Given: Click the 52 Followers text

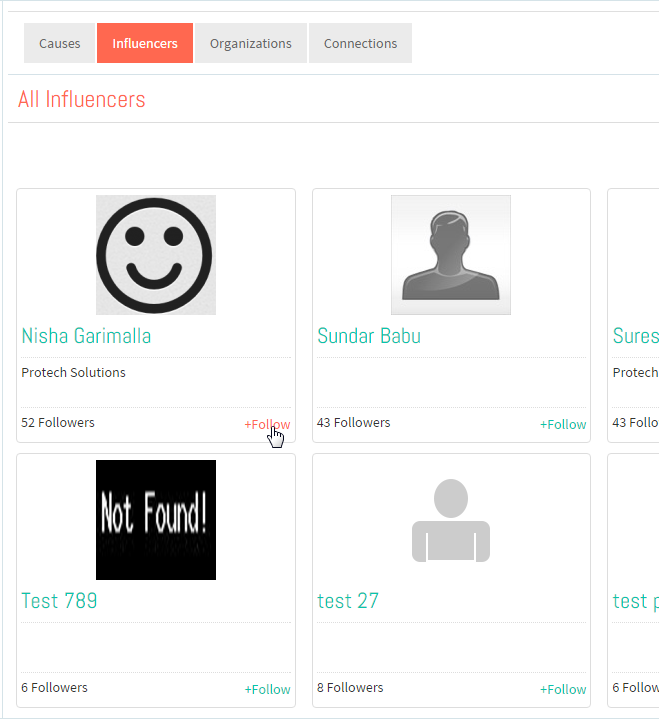Looking at the screenshot, I should (58, 422).
